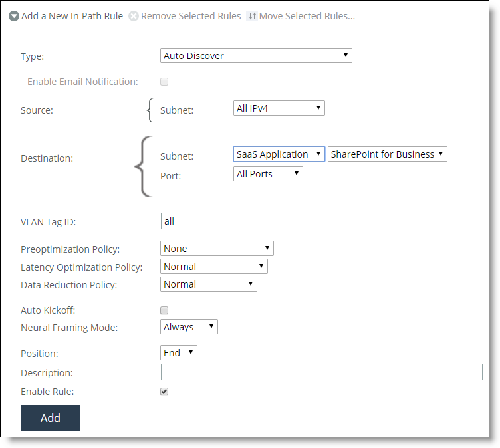This screenshot has height=448, width=500.
Task: Uncheck the Enable Rule checkbox
Action: [164, 392]
